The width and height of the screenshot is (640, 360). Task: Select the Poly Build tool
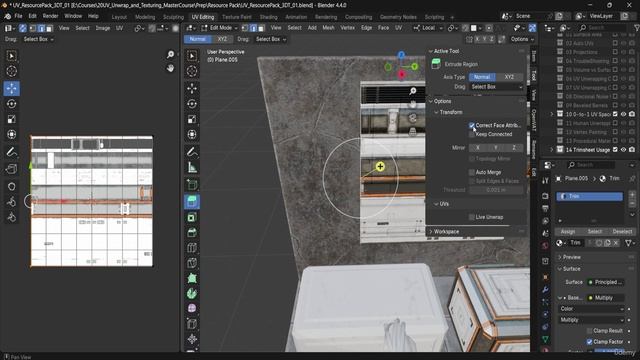click(x=192, y=278)
